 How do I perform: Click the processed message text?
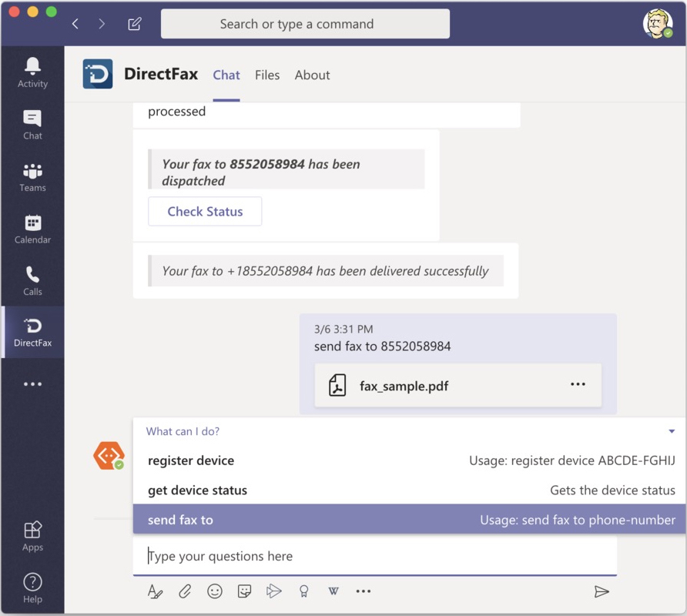176,112
